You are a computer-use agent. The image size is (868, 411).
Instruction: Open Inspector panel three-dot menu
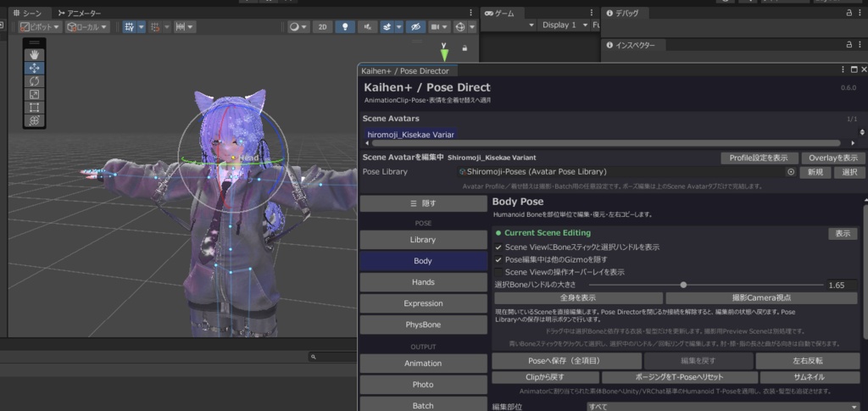[x=861, y=45]
